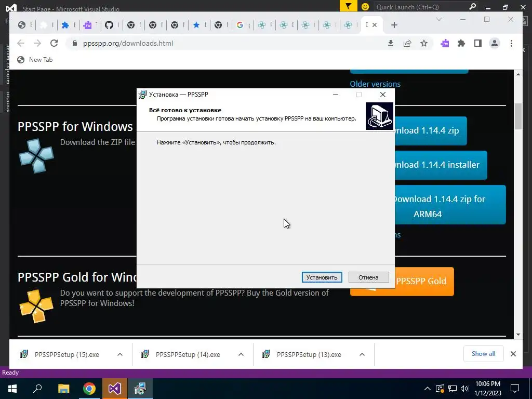Open the Server Explorer side tab
This screenshot has width=532, height=399.
pyautogui.click(x=7, y=64)
